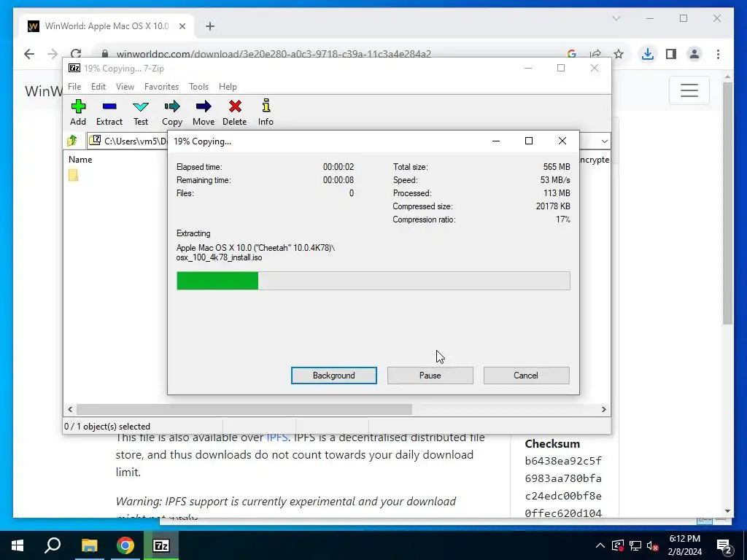747x560 pixels.
Task: Bookmark this page with the star icon
Action: click(619, 54)
